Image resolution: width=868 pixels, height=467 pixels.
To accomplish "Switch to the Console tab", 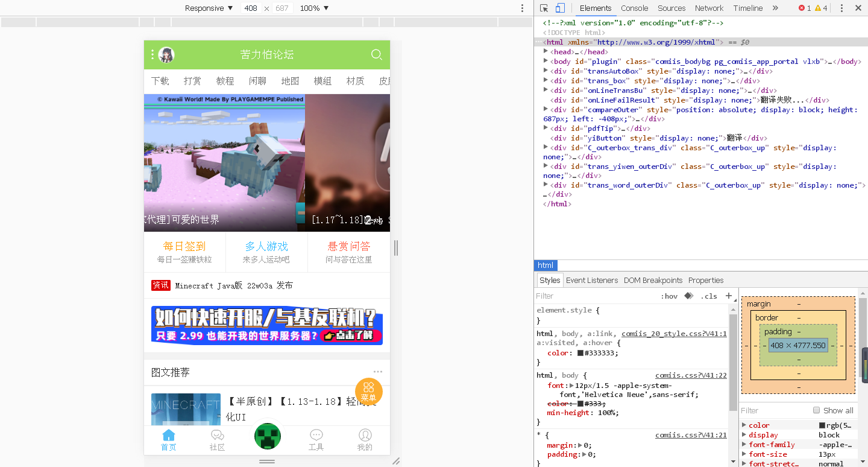I will pos(635,8).
